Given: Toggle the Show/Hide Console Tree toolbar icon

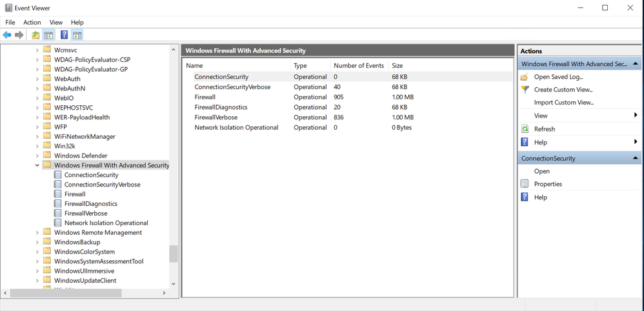Looking at the screenshot, I should (x=49, y=35).
